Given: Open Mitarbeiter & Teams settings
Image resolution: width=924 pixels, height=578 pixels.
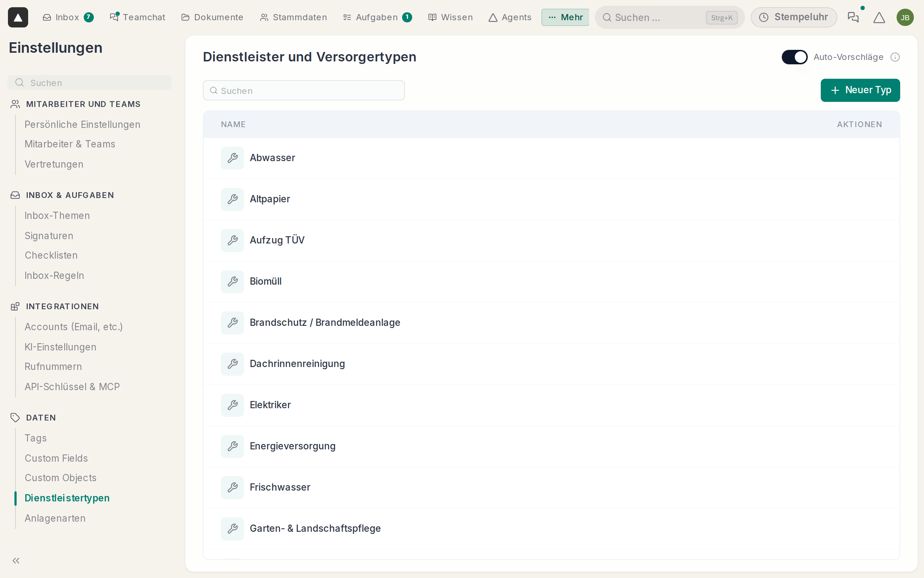Looking at the screenshot, I should [70, 144].
